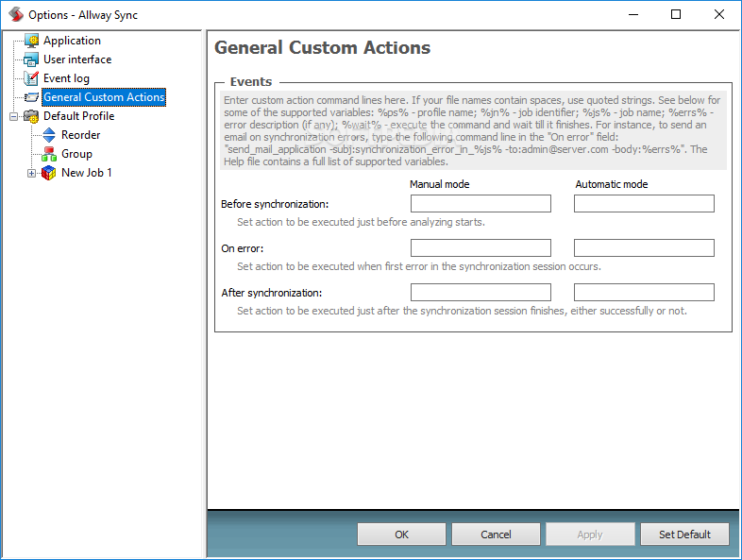Select General Custom Actions tree item

pyautogui.click(x=104, y=97)
